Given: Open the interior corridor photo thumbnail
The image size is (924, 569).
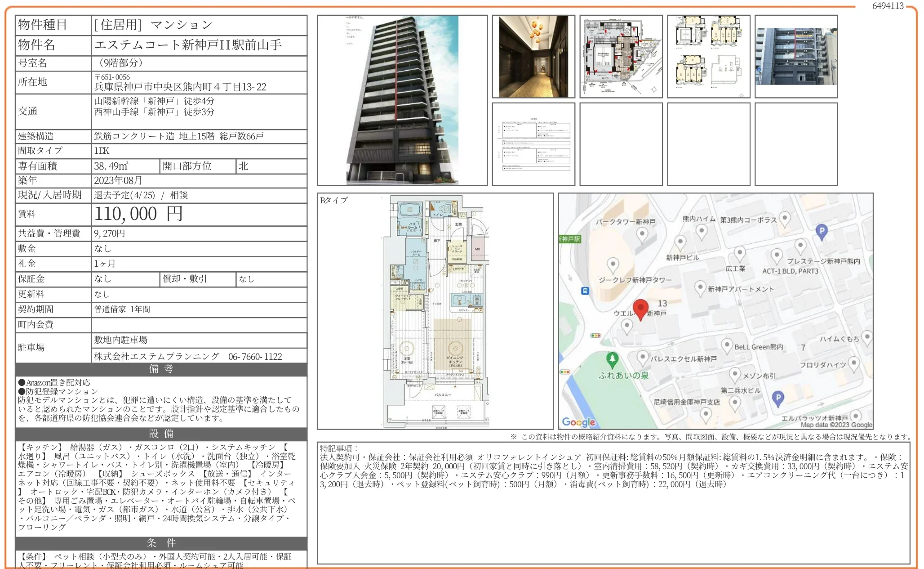Looking at the screenshot, I should [533, 57].
